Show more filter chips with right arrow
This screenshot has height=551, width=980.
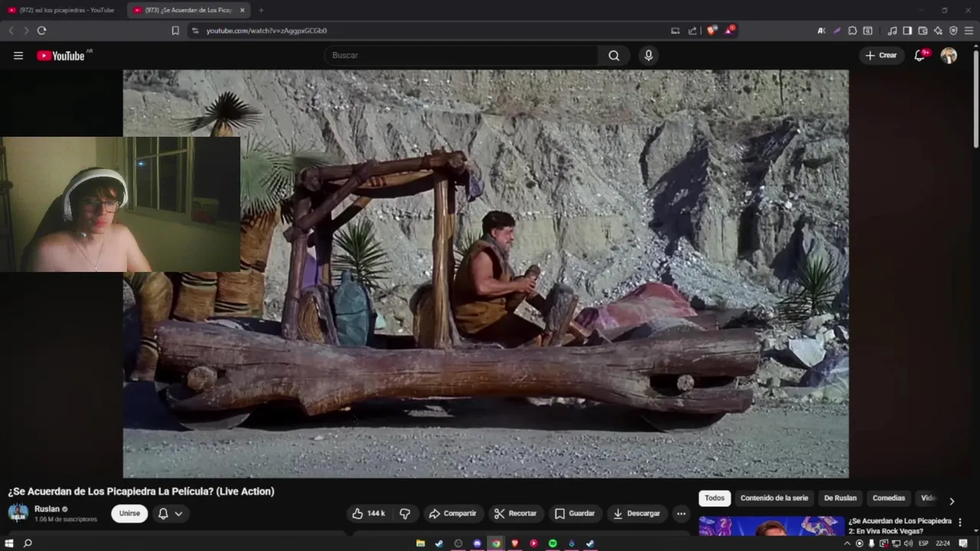click(952, 501)
